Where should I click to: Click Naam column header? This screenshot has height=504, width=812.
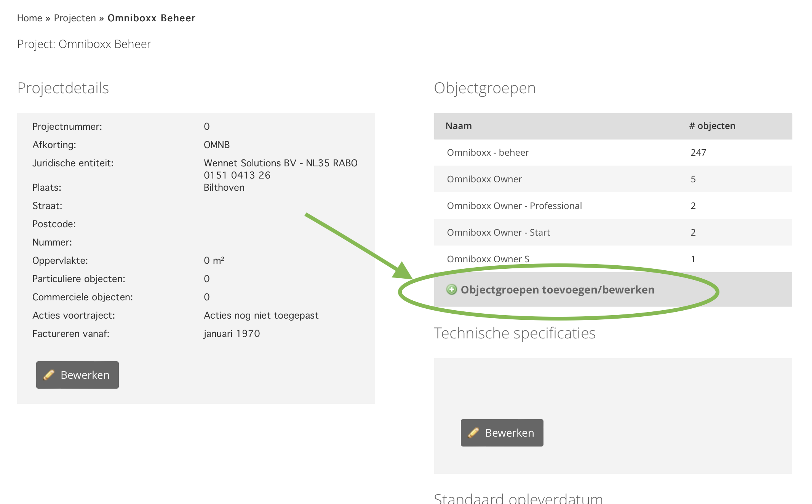coord(459,126)
